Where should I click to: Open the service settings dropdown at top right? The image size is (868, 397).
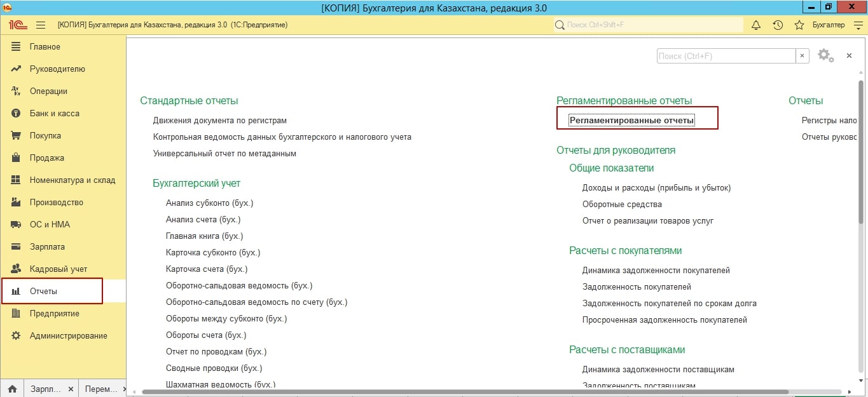point(858,25)
